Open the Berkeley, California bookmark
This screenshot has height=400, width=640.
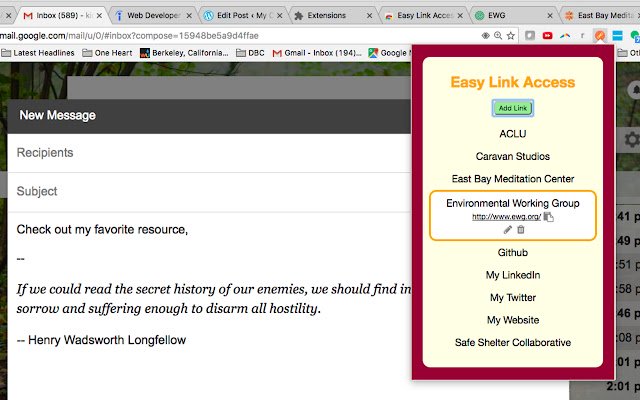click(184, 53)
